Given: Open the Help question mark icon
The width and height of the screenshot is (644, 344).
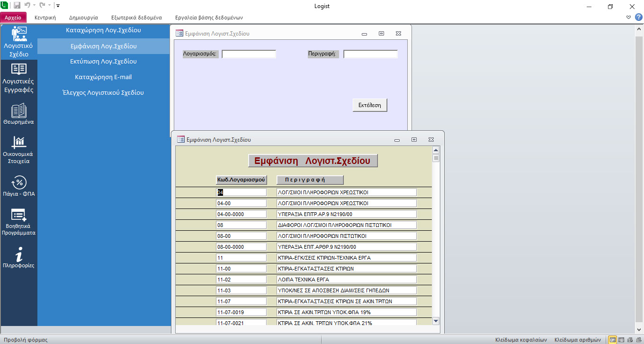Looking at the screenshot, I should [638, 17].
